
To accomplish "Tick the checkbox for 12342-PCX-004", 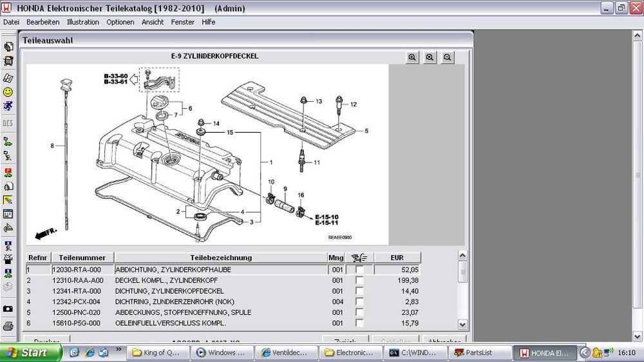I will click(x=359, y=302).
